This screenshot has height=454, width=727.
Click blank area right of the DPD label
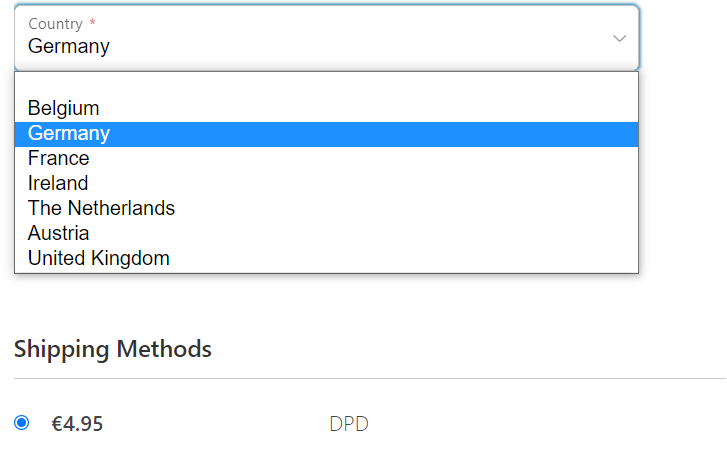pyautogui.click(x=540, y=424)
